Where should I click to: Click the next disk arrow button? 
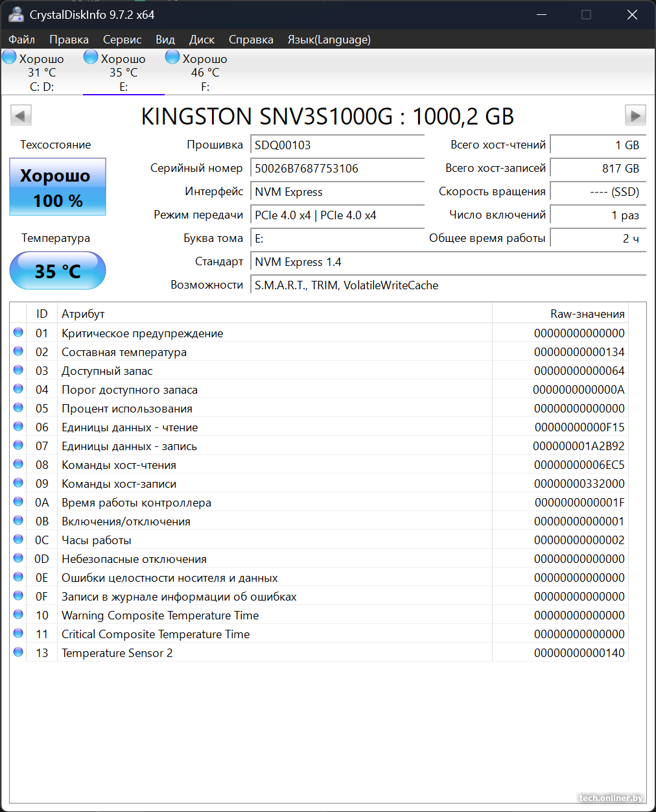(635, 116)
